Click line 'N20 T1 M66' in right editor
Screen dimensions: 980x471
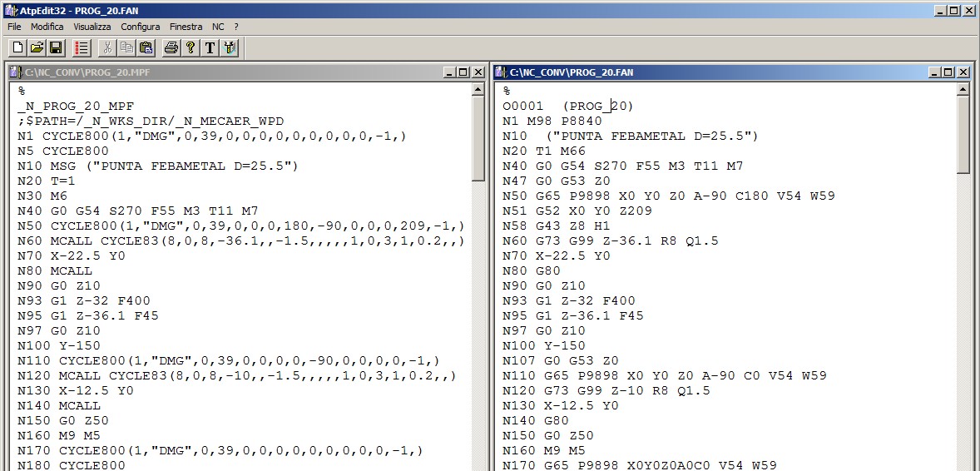coord(544,151)
